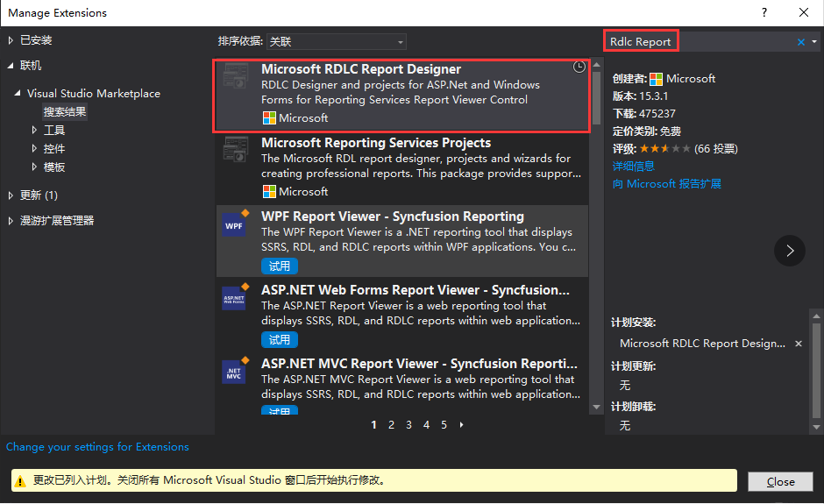Click the warning icon in the notification bar
Screen dimensions: 824x504
pos(20,481)
